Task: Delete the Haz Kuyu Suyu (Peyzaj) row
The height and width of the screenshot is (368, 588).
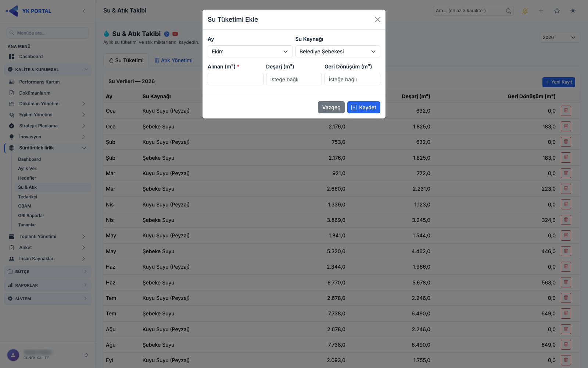Action: (566, 267)
